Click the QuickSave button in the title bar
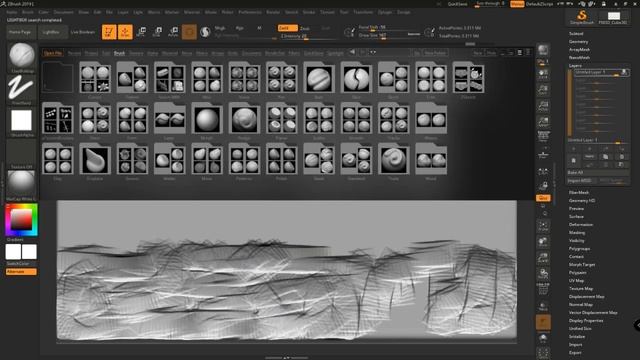640x360 pixels. pyautogui.click(x=457, y=4)
